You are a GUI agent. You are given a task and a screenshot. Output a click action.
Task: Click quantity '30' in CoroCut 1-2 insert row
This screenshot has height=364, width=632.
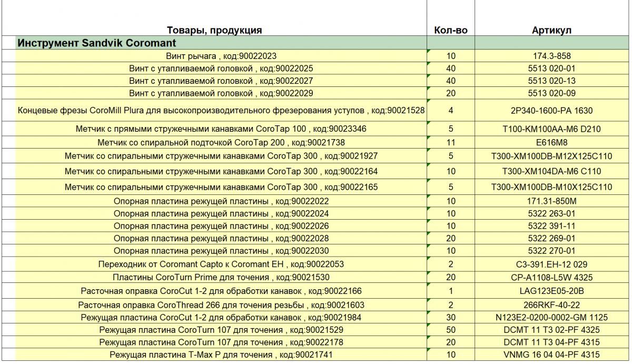[451, 318]
